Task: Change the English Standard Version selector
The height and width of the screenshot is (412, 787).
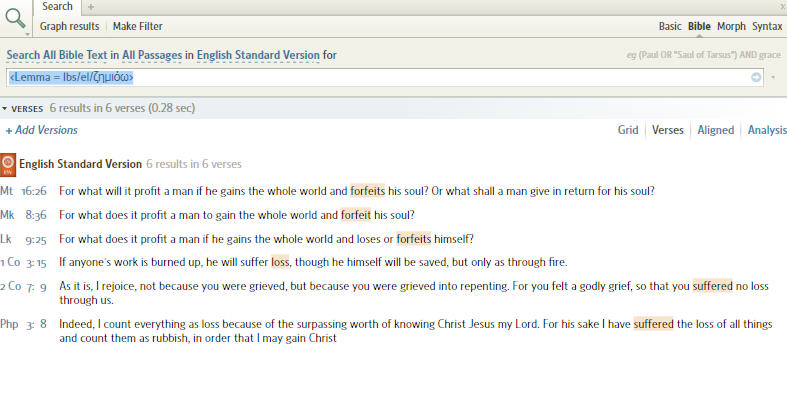Action: (x=258, y=55)
